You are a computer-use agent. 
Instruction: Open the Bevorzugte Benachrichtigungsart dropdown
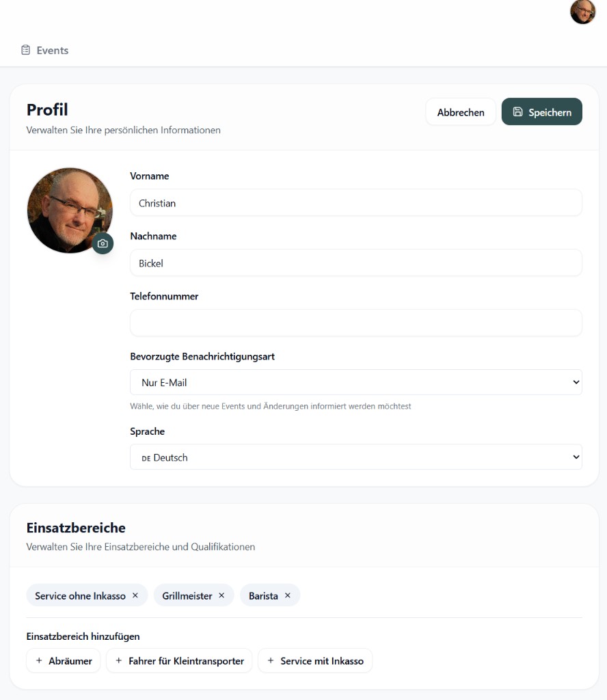355,382
